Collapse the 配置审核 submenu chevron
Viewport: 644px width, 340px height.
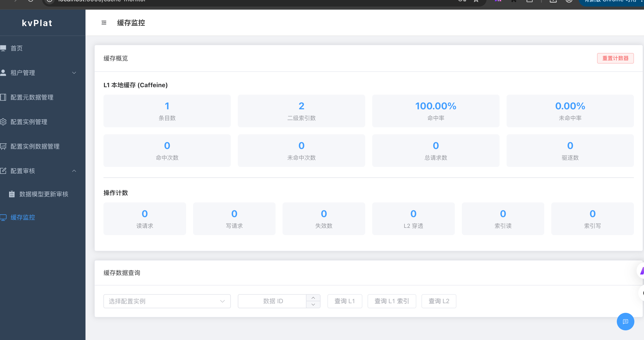(74, 171)
